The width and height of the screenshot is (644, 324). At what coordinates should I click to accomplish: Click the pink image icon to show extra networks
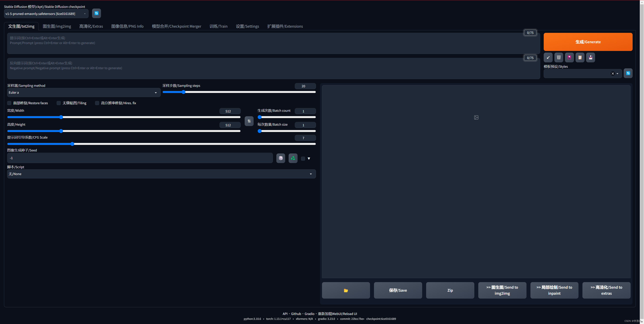point(569,57)
